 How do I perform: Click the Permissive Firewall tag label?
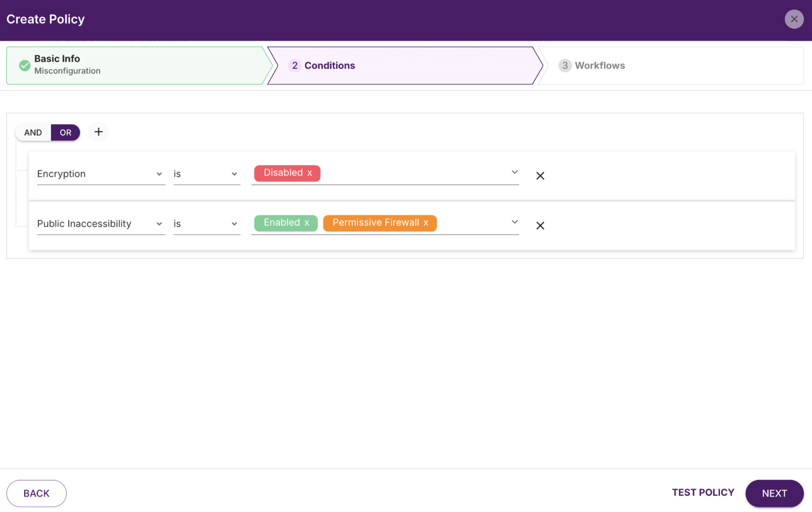(x=376, y=223)
